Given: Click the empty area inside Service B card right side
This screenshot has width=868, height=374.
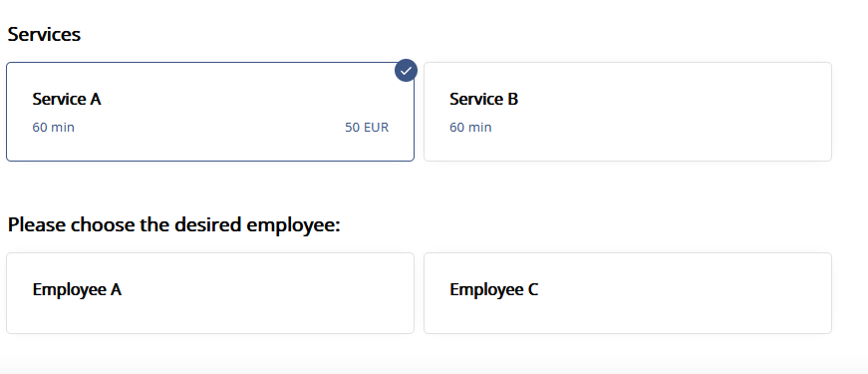Looking at the screenshot, I should point(692,114).
